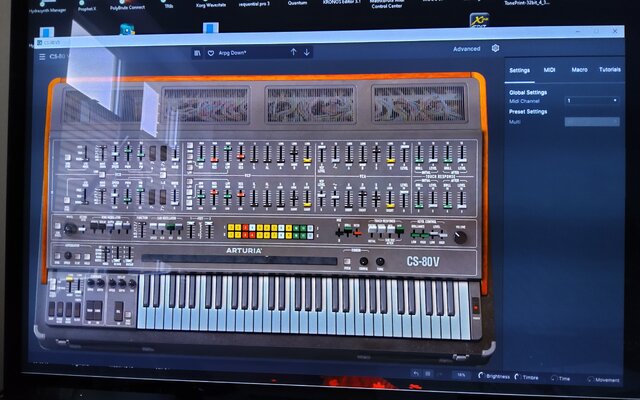Open the X Edit desktop icon

(x=479, y=20)
